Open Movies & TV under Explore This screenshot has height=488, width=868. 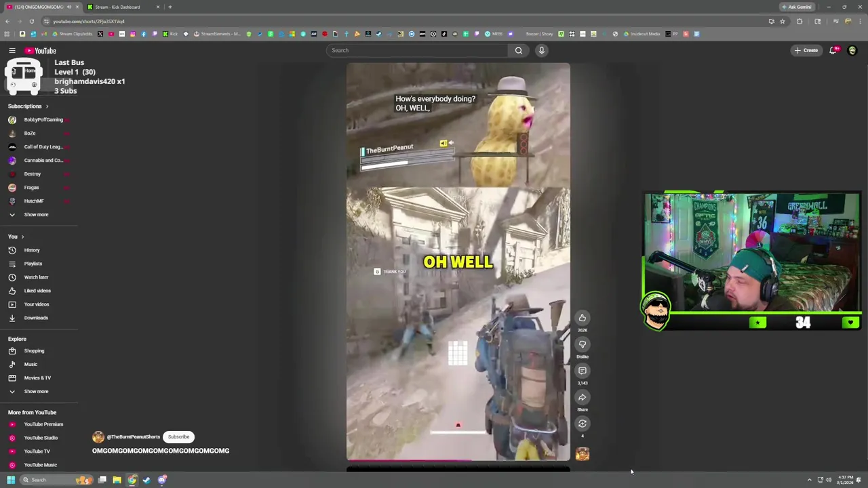point(37,378)
